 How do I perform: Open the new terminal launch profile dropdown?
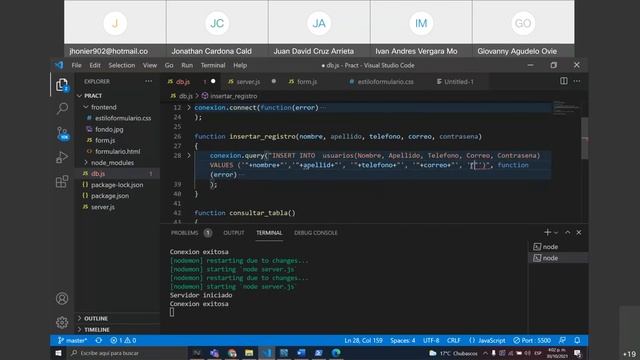pos(556,233)
